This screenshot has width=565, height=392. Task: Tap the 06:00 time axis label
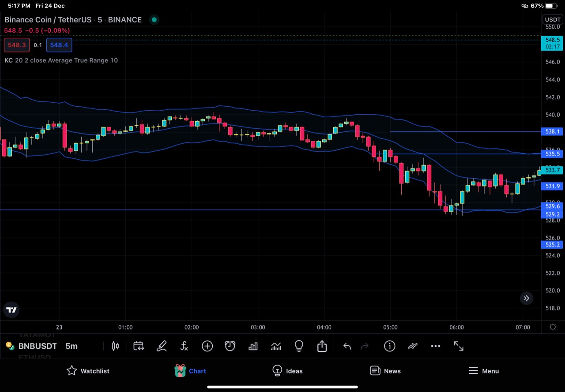[456, 328]
